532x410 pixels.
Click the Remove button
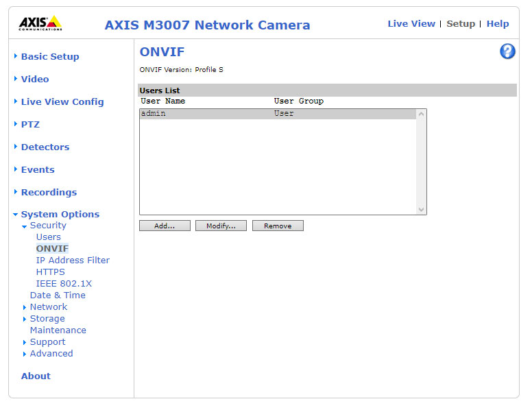[278, 226]
